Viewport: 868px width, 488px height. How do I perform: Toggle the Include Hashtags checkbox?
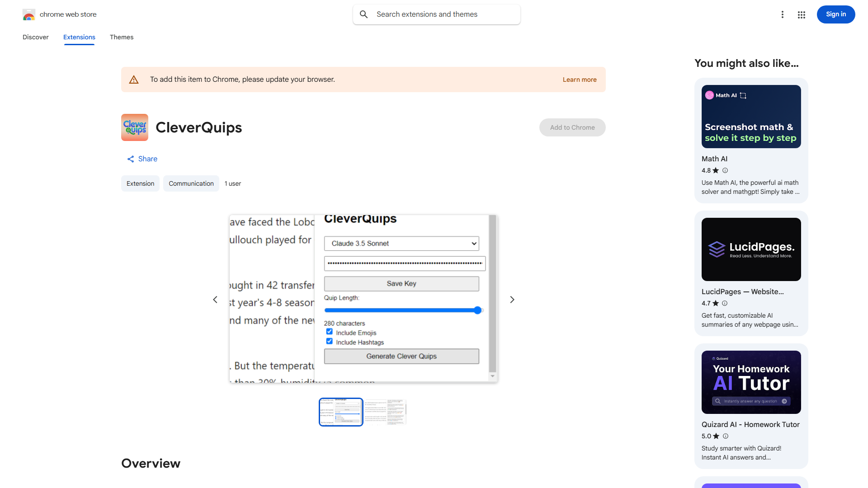(330, 341)
